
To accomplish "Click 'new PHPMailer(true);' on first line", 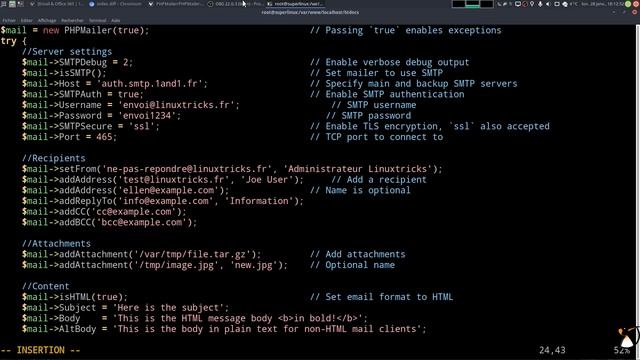I will tap(96, 31).
